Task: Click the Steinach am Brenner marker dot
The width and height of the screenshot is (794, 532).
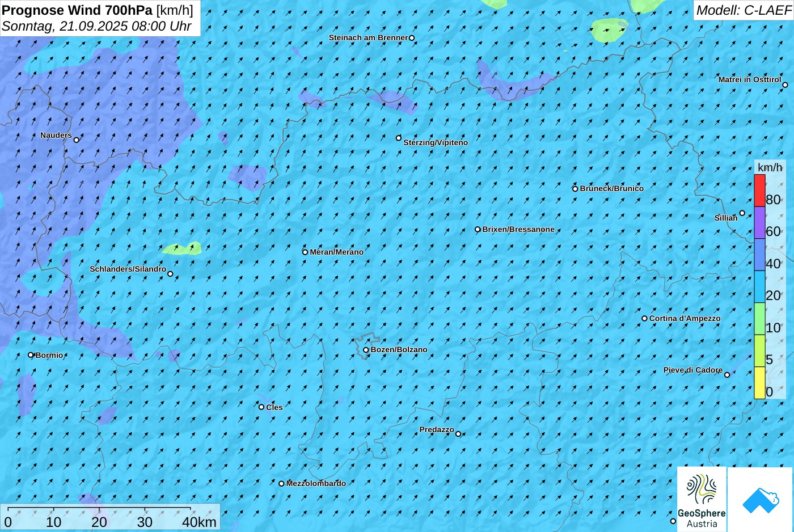Action: point(412,38)
